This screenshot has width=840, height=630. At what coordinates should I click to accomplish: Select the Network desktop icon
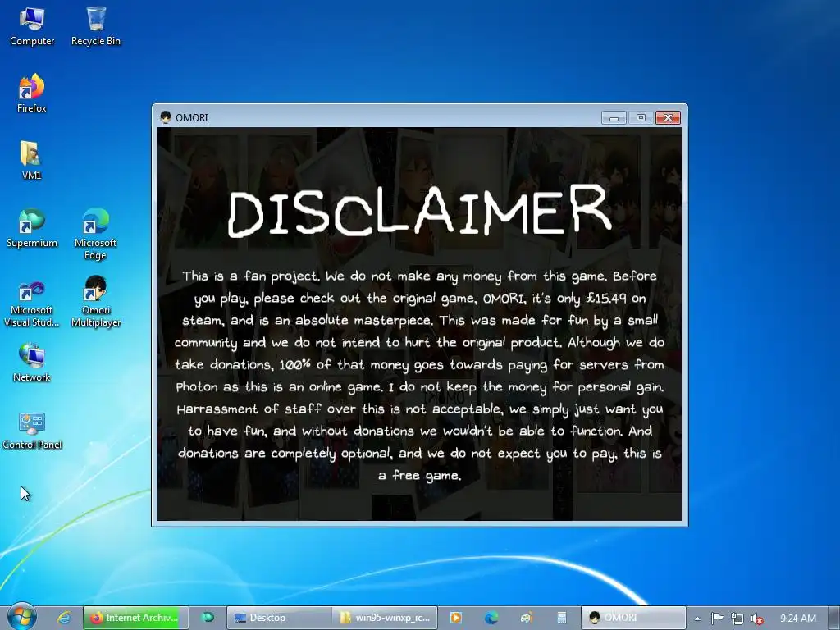32,363
